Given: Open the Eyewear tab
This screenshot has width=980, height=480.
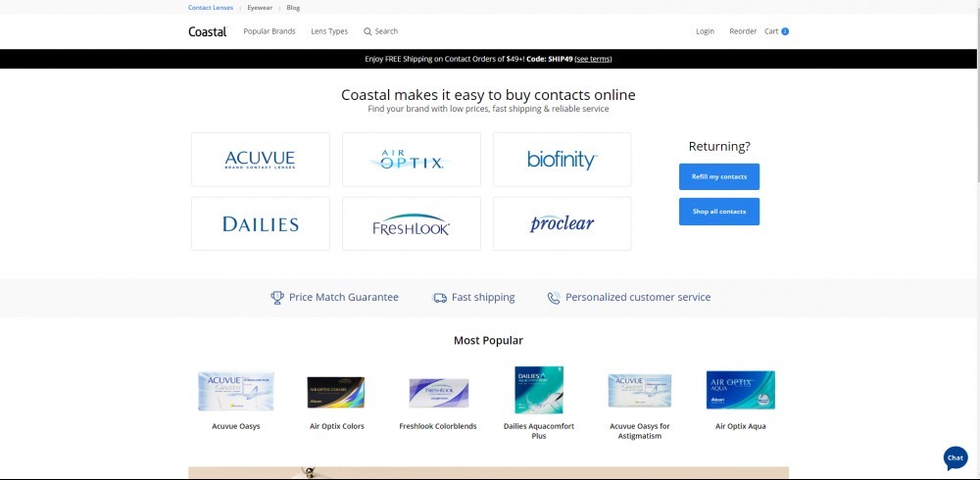Looking at the screenshot, I should (260, 8).
